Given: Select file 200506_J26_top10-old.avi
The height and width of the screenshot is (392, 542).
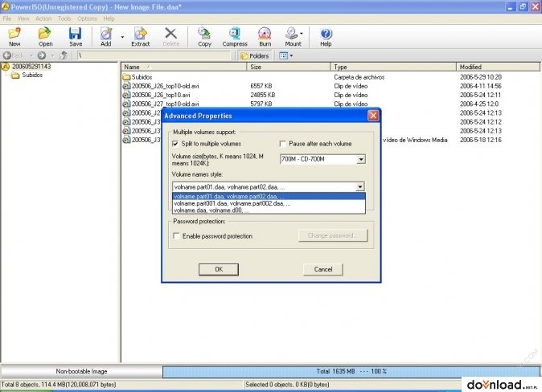Looking at the screenshot, I should pyautogui.click(x=165, y=86).
